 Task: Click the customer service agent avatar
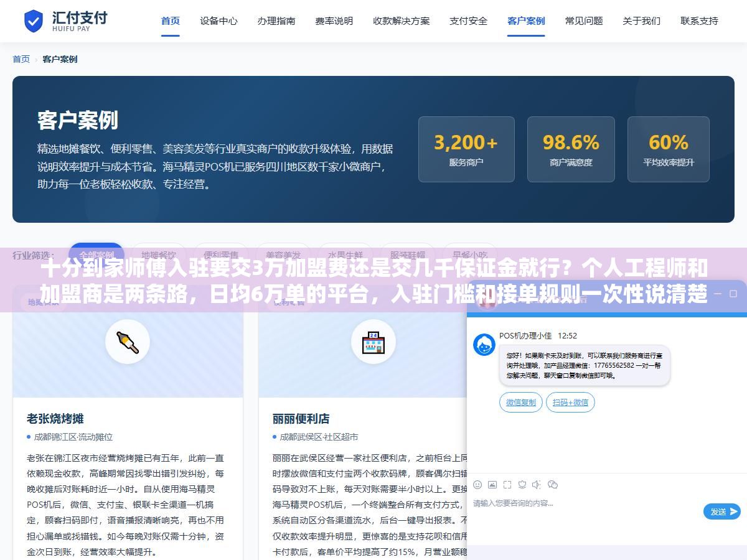484,345
